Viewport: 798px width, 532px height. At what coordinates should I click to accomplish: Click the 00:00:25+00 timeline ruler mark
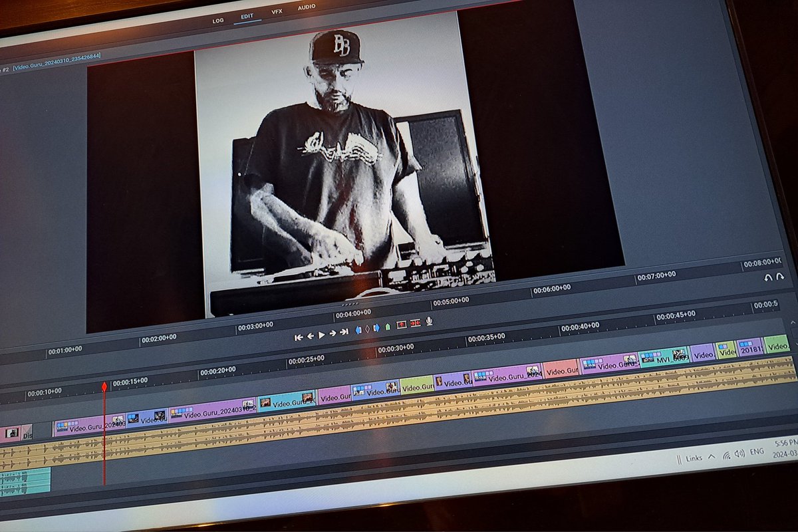(x=306, y=359)
